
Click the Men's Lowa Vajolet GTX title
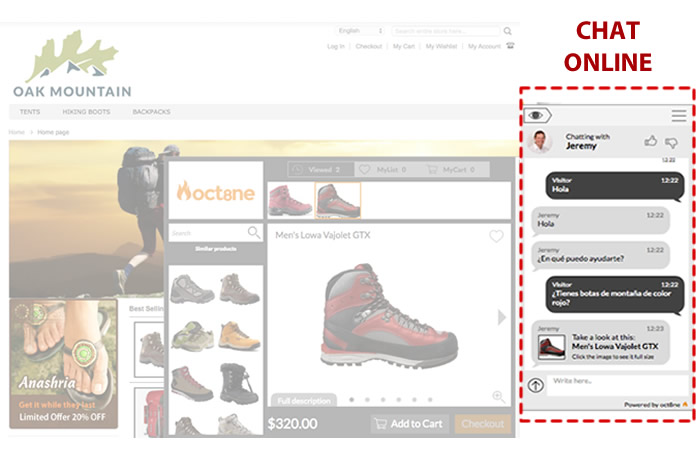tap(323, 235)
